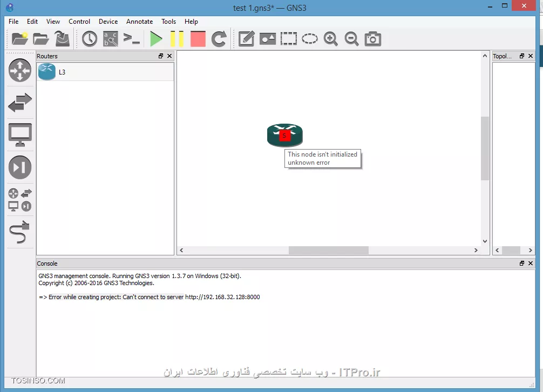Float the Console dock panel
Viewport: 543px width, 392px height.
click(522, 263)
